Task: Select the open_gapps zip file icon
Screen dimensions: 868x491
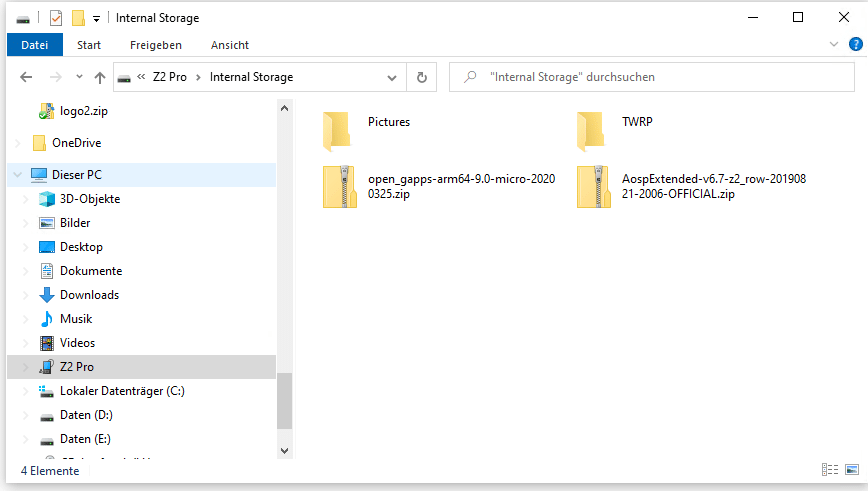Action: tap(339, 187)
